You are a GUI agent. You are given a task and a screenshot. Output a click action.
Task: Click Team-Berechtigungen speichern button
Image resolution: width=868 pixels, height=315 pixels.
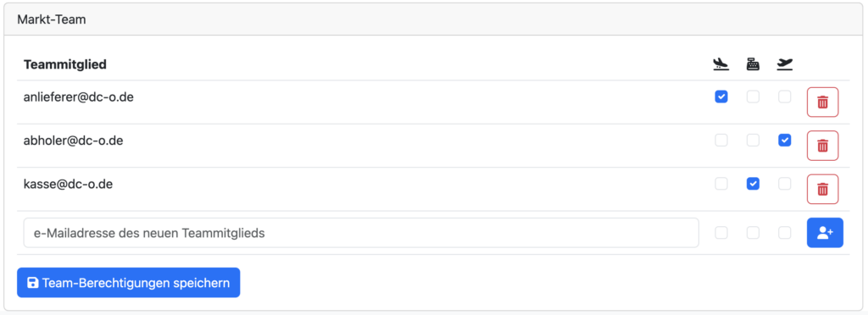point(129,283)
